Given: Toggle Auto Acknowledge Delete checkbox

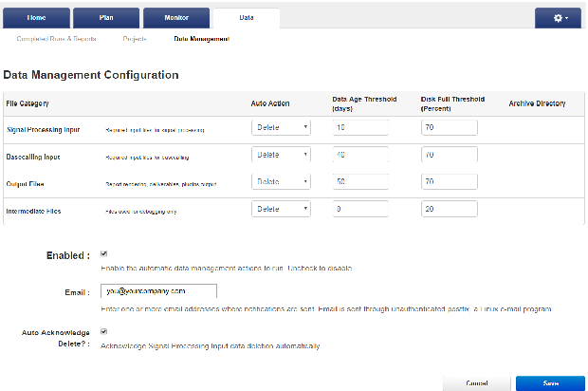Looking at the screenshot, I should click(x=103, y=331).
